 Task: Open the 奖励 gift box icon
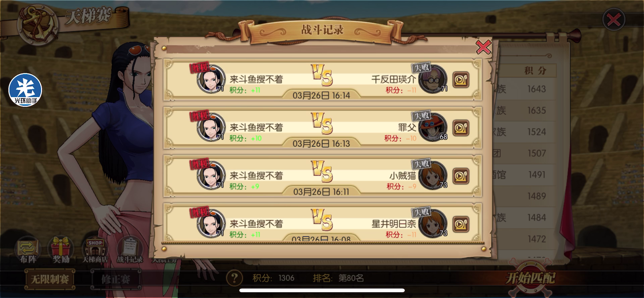pos(61,251)
